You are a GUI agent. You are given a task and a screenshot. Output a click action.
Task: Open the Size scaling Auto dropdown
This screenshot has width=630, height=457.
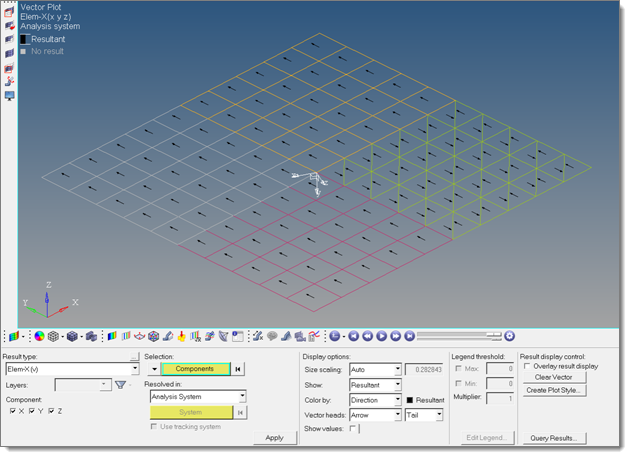pyautogui.click(x=397, y=369)
